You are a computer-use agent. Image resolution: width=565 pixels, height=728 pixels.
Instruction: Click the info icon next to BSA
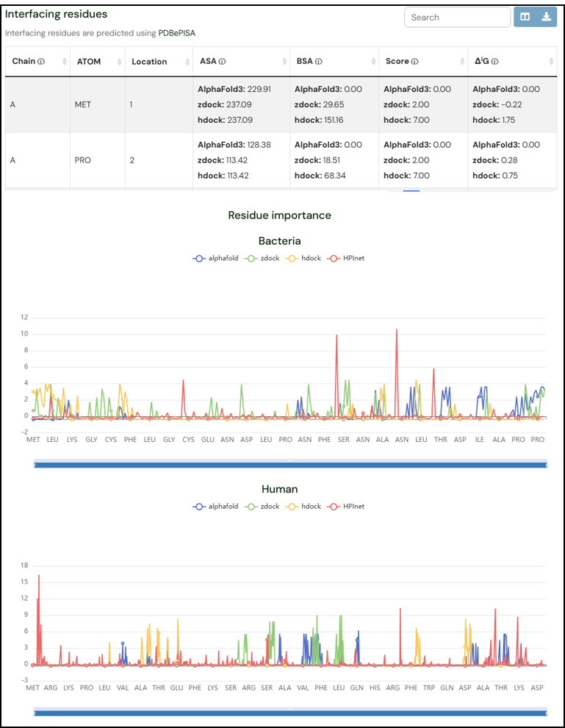click(x=319, y=62)
